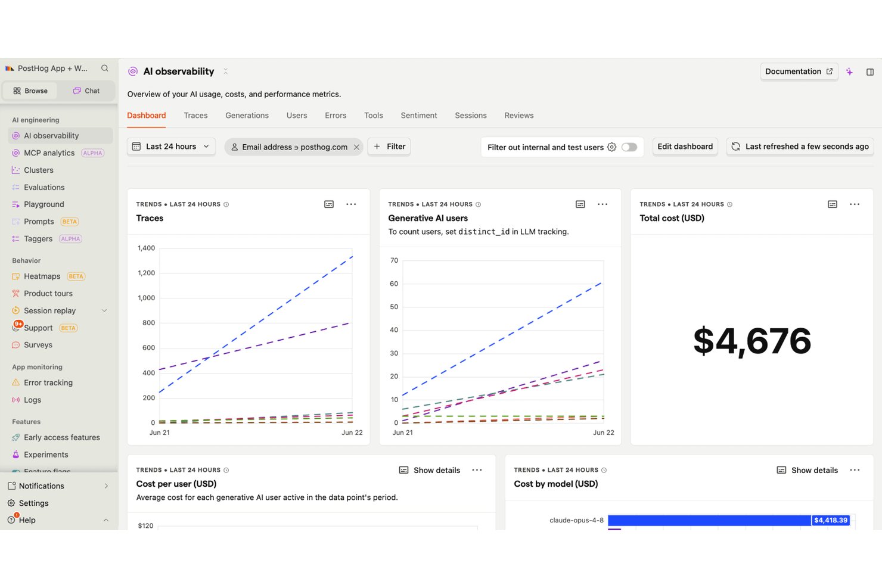
Task: Switch to the Tools tab
Action: point(374,116)
